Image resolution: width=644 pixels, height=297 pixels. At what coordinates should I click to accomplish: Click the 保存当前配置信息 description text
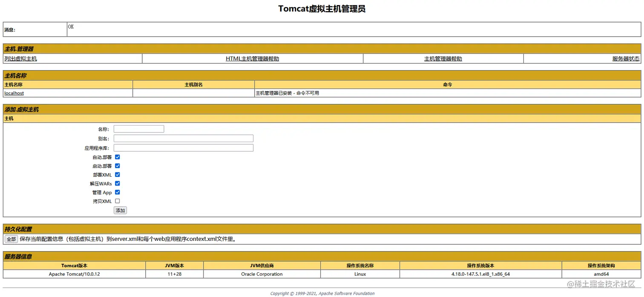(x=128, y=239)
